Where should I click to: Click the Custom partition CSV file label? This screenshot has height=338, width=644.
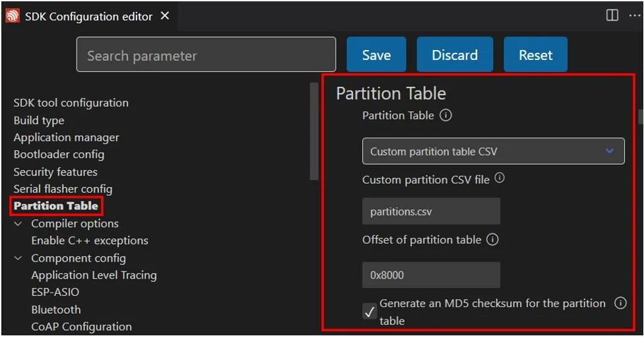tap(426, 180)
